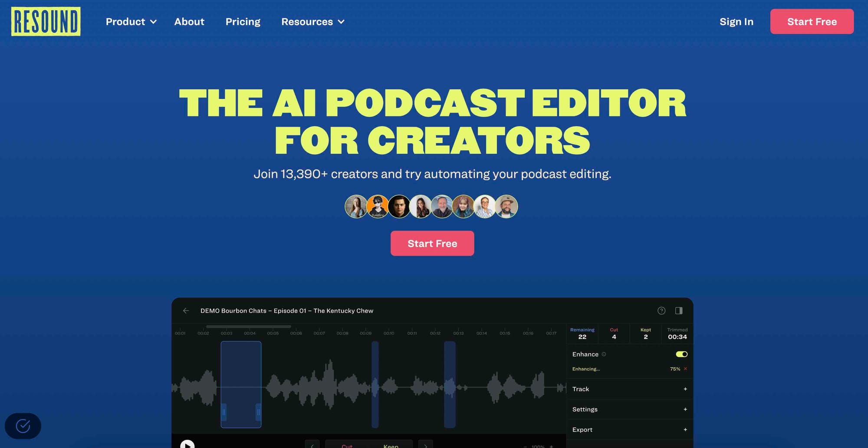Open the Product dropdown menu
868x448 pixels.
coord(131,21)
